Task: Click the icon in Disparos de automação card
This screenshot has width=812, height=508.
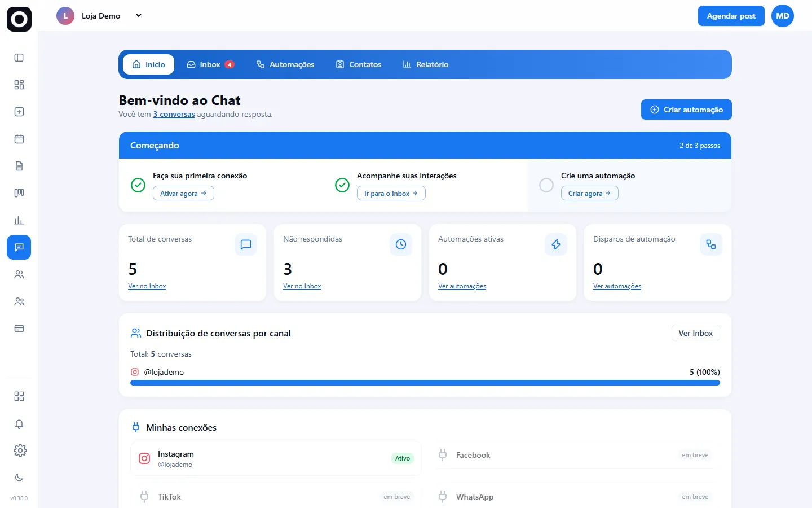Action: (x=711, y=244)
